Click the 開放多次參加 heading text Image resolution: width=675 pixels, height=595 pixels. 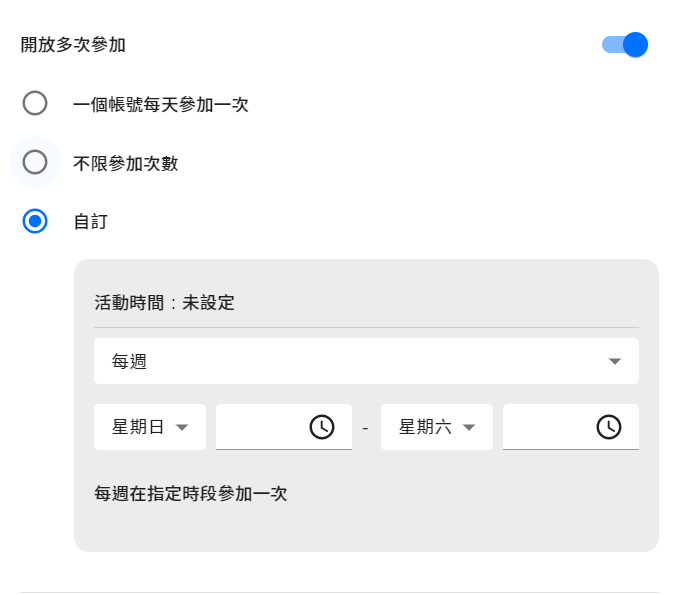coord(73,45)
